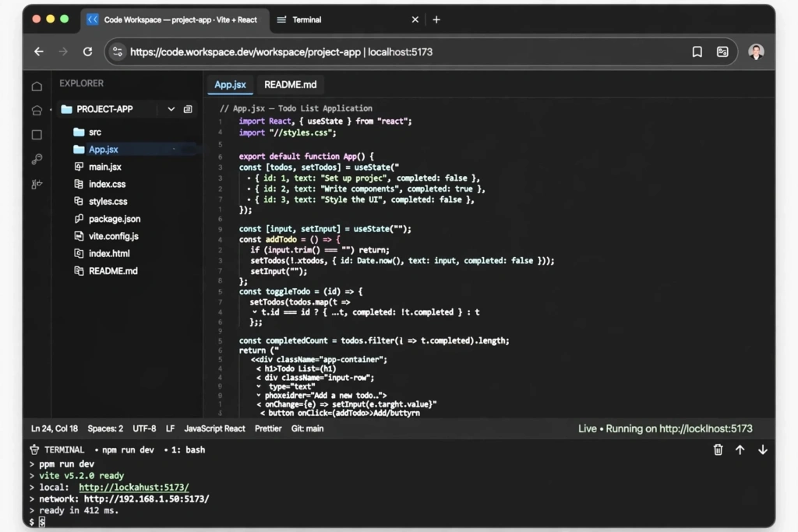
Task: Change line endings via LF
Action: (x=170, y=428)
